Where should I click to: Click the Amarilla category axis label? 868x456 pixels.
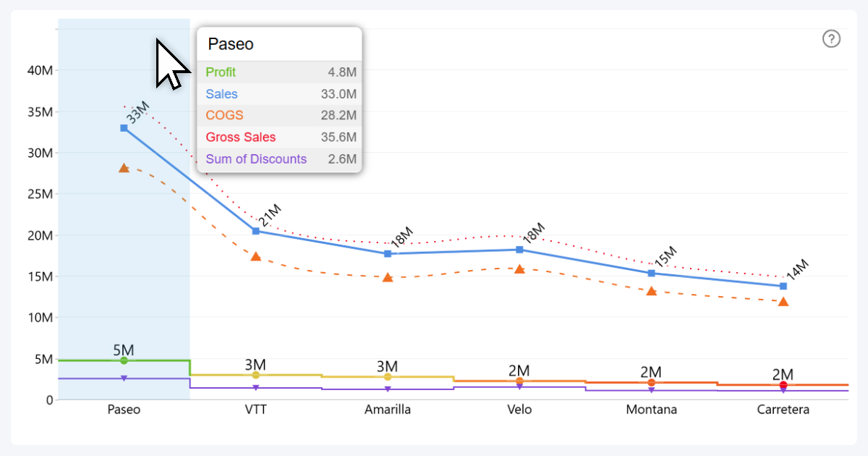pos(388,410)
